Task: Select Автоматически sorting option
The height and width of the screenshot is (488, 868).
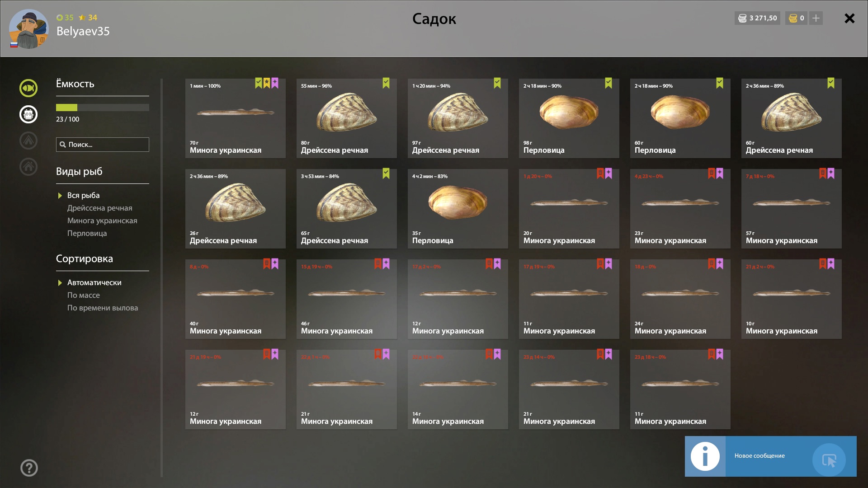Action: 94,282
